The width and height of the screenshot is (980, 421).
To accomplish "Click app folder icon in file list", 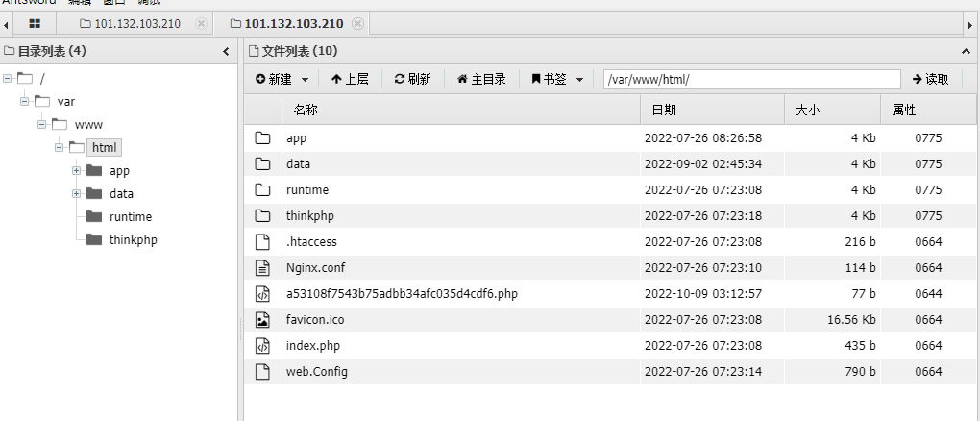I will [262, 138].
